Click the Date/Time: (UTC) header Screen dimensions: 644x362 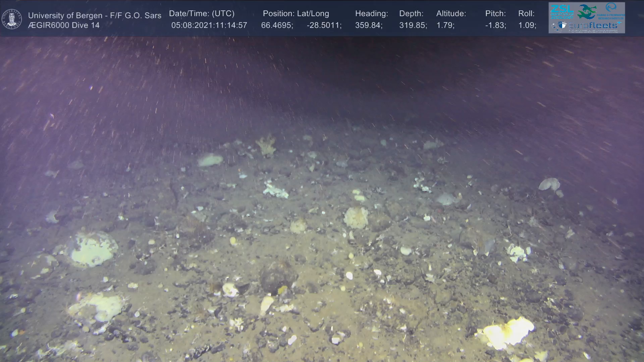202,14
